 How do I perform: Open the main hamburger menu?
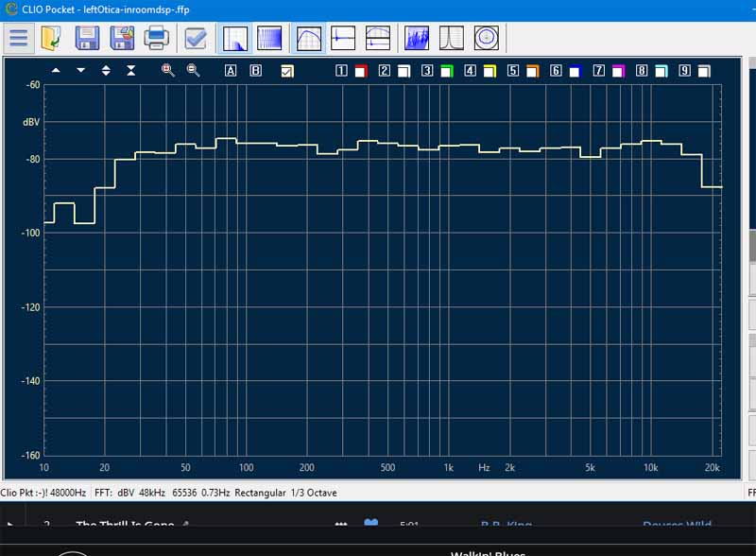coord(19,38)
